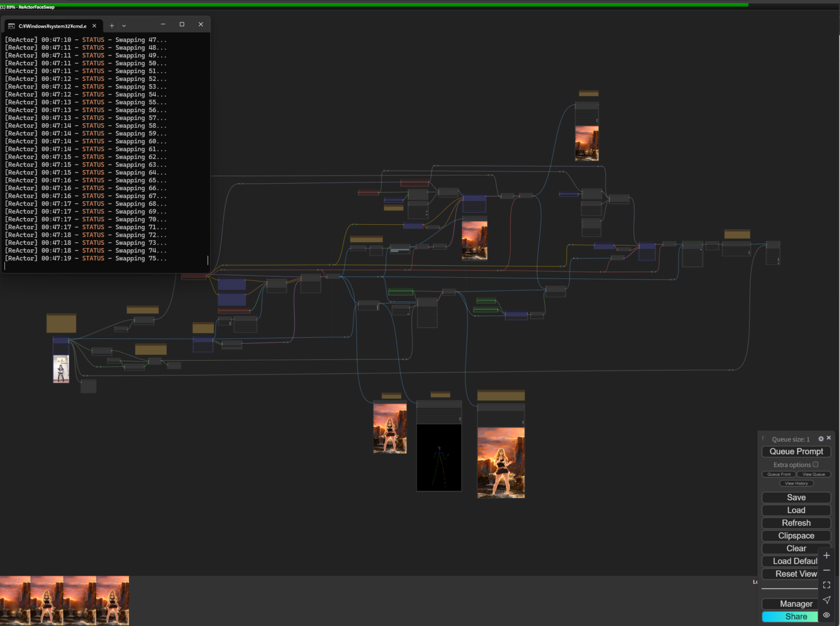This screenshot has width=840, height=626.
Task: Refresh the node definitions
Action: point(796,523)
